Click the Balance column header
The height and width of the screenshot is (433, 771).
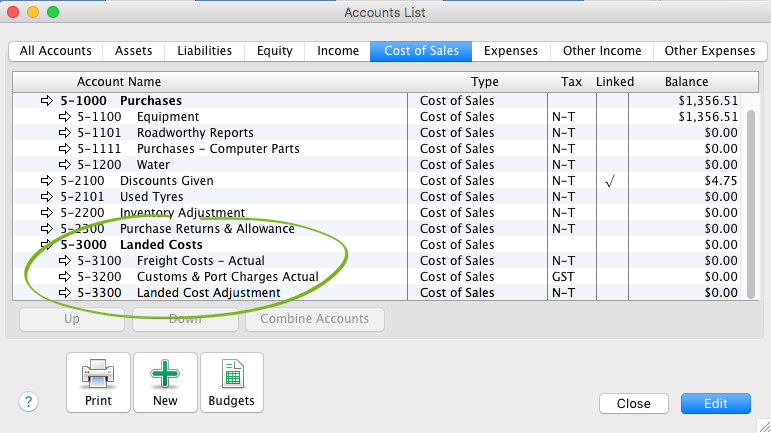click(x=686, y=82)
